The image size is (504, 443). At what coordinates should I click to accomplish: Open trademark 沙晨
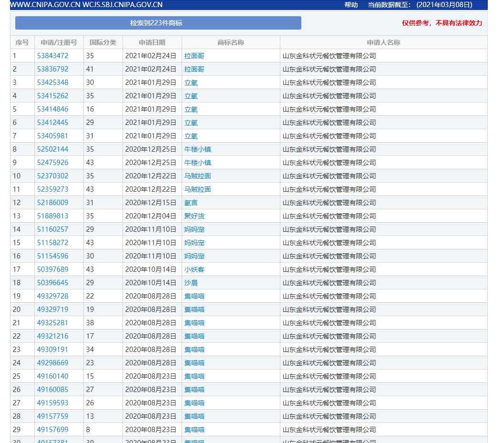click(191, 283)
